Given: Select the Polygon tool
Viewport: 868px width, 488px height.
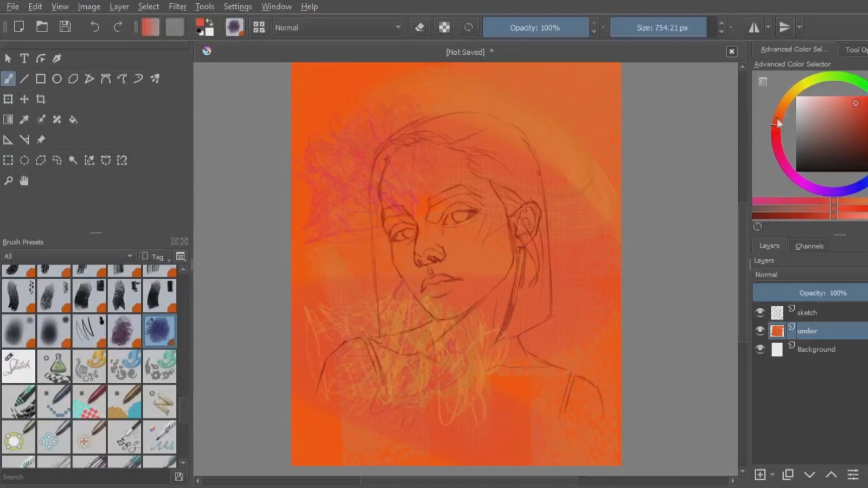Looking at the screenshot, I should 73,79.
